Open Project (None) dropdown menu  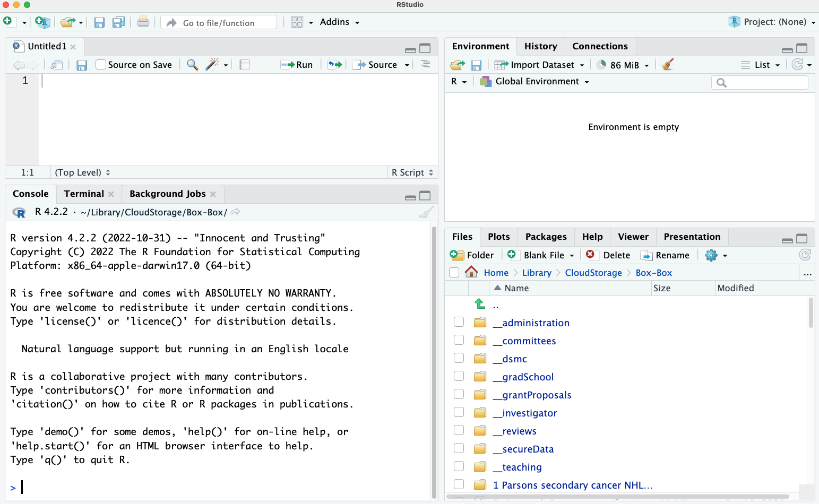click(772, 22)
